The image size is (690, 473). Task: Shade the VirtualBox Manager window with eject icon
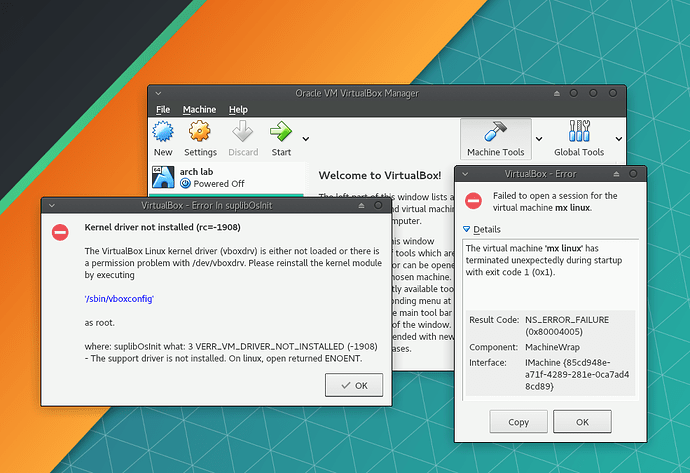pyautogui.click(x=557, y=93)
